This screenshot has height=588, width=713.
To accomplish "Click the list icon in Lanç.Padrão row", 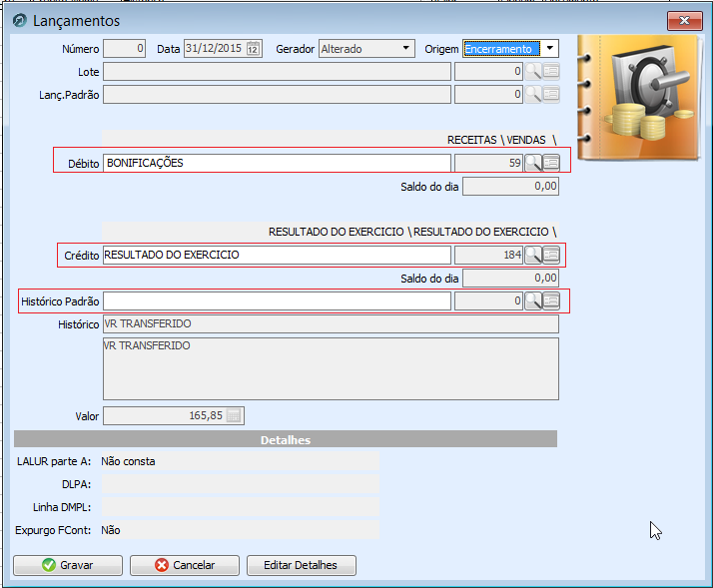I will (551, 95).
